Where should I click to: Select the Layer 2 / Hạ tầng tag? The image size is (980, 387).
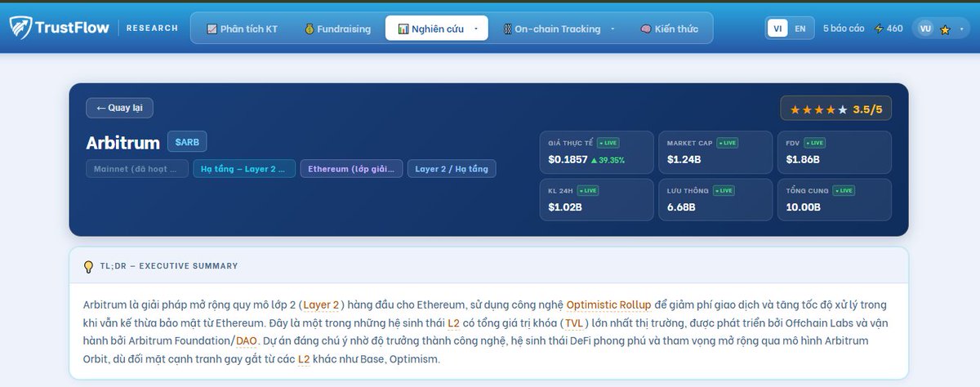pyautogui.click(x=452, y=169)
